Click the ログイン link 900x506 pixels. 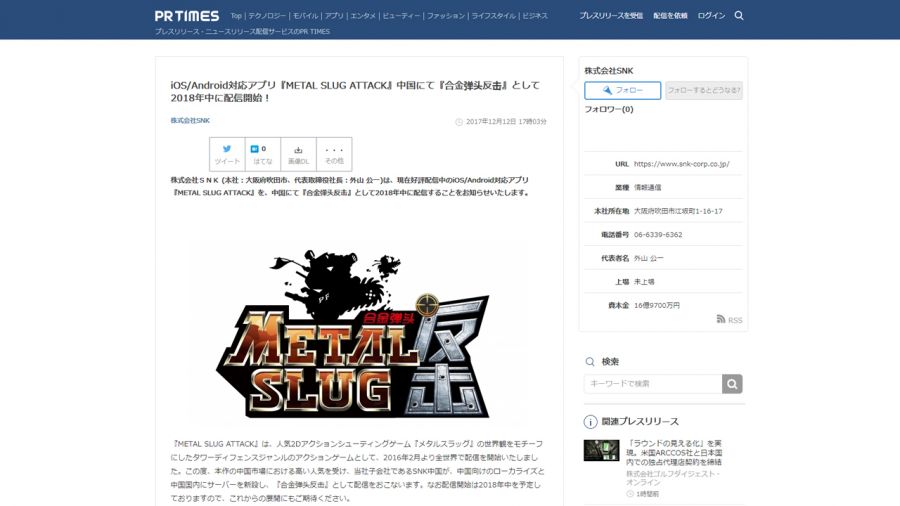pos(711,16)
